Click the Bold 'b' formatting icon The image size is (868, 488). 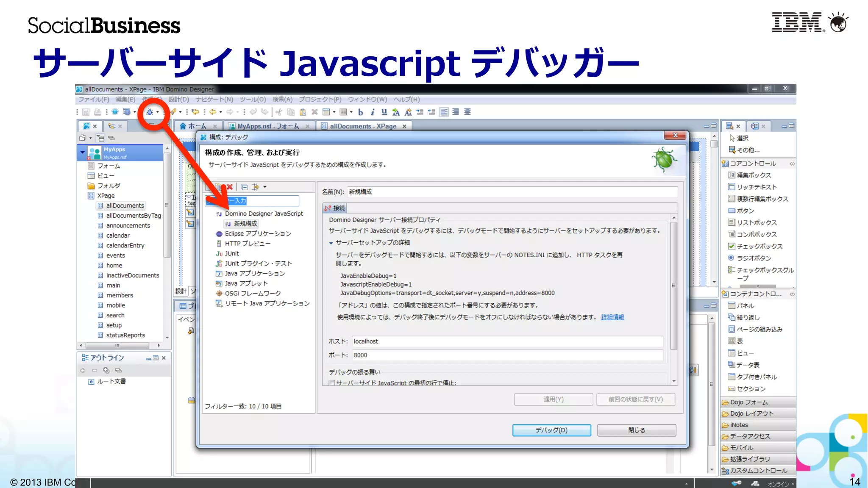(x=361, y=112)
